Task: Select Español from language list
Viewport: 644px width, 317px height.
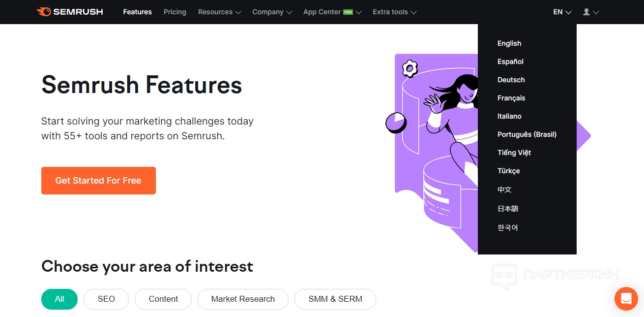Action: [x=510, y=62]
